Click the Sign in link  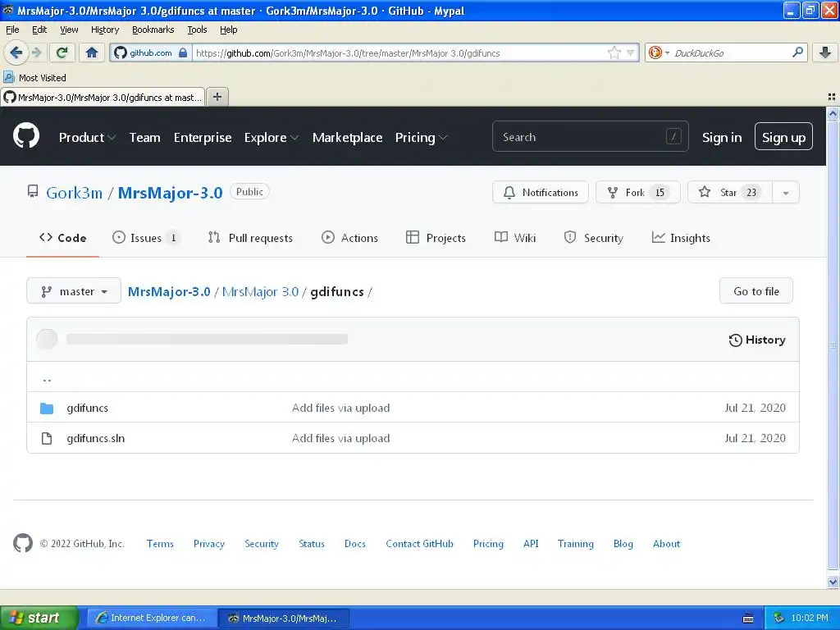click(722, 138)
